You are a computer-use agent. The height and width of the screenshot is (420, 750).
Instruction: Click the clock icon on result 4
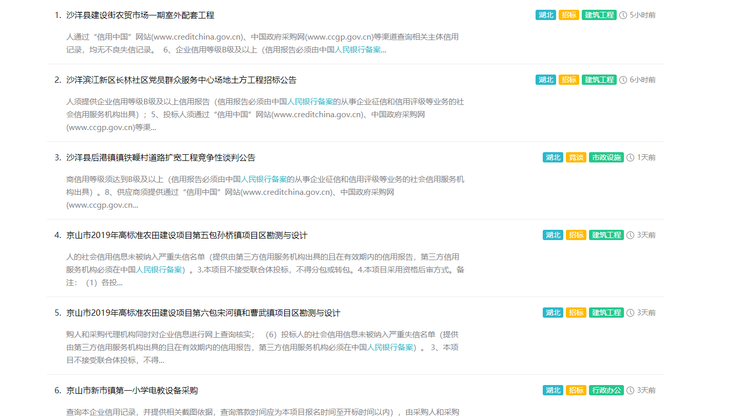pos(631,235)
